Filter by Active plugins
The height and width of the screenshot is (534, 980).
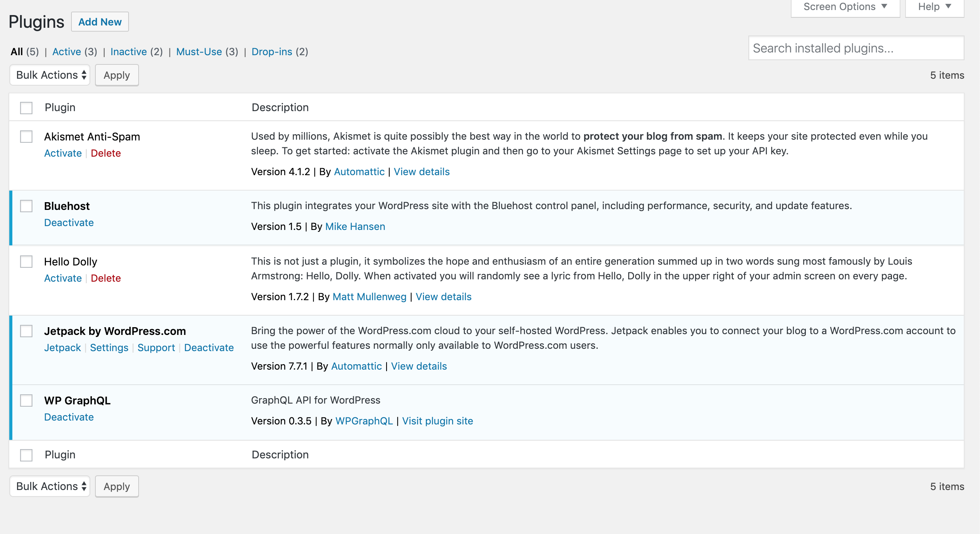pyautogui.click(x=66, y=52)
